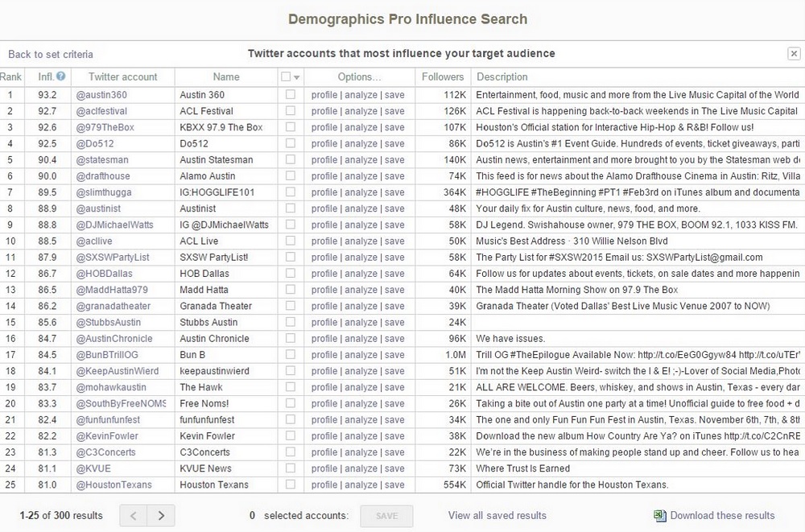Open the Infl. help question mark icon

[61, 76]
